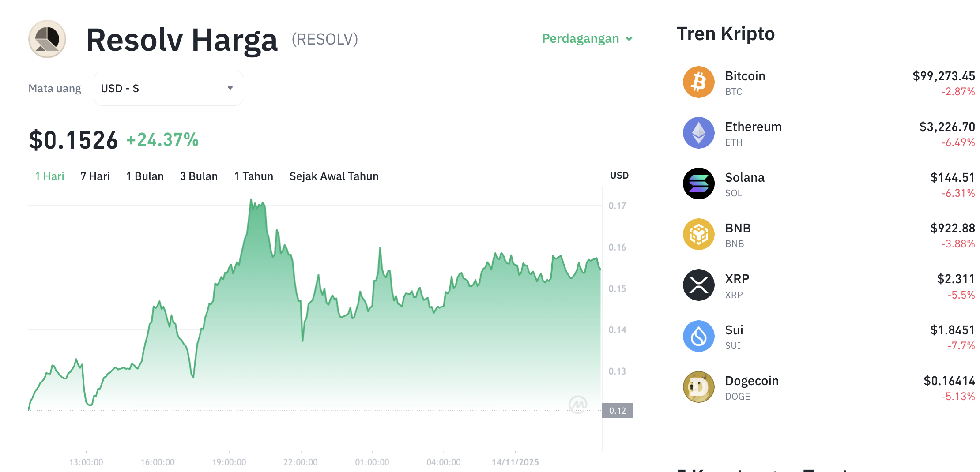Select the BNB icon
The width and height of the screenshot is (980, 472).
pyautogui.click(x=698, y=234)
